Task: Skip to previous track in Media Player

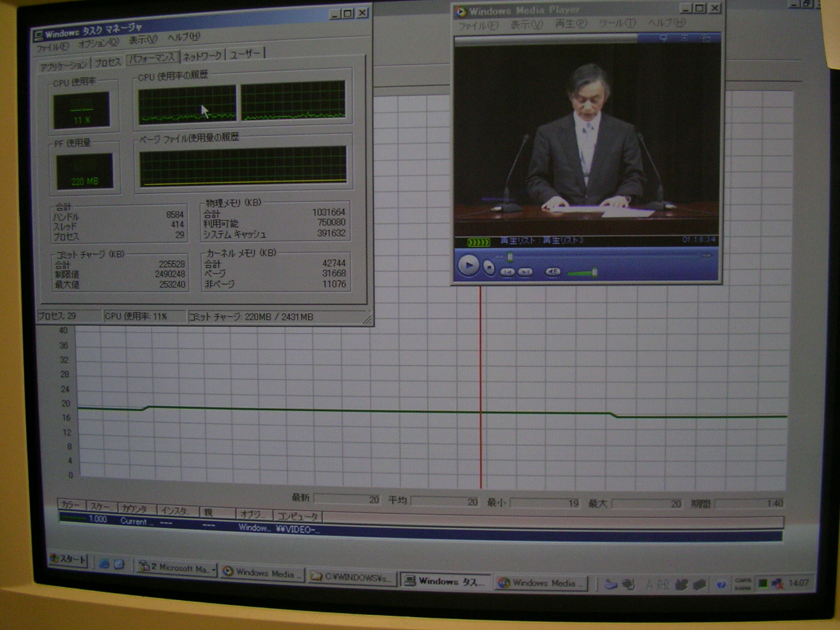Action: coord(507,272)
